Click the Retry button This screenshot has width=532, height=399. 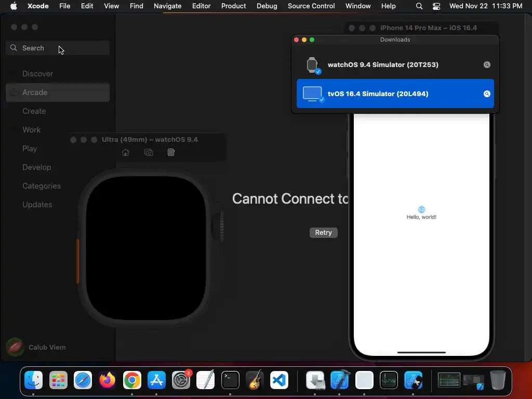pos(323,232)
